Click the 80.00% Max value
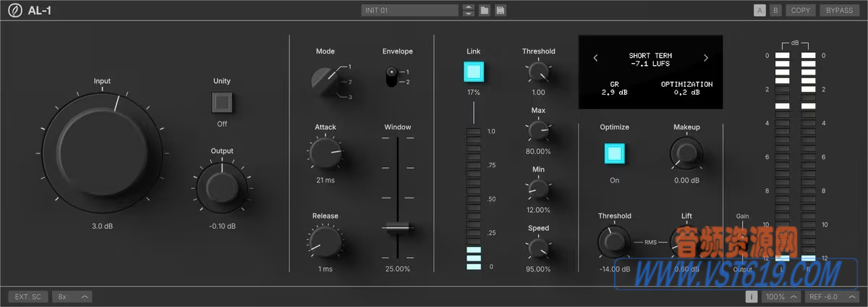The width and height of the screenshot is (868, 307). [538, 151]
